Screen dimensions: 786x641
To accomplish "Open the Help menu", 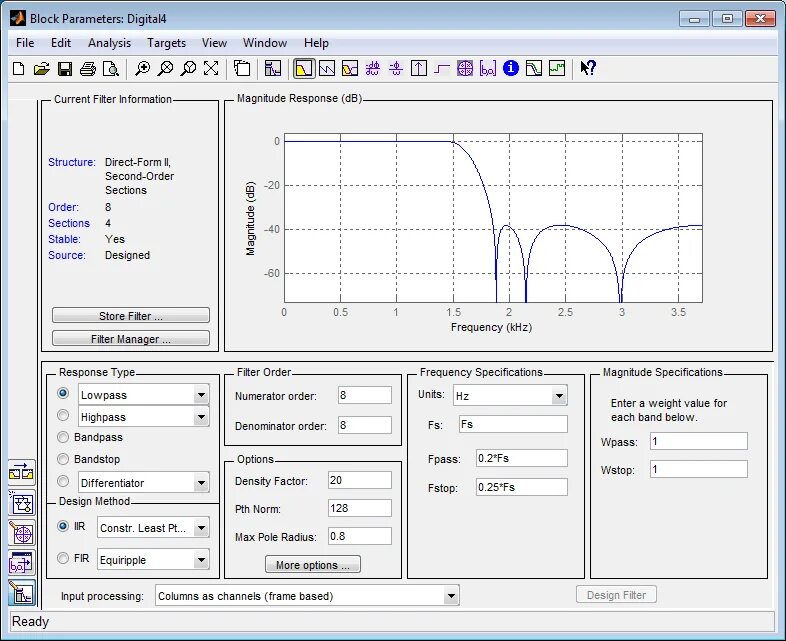I will (x=316, y=43).
